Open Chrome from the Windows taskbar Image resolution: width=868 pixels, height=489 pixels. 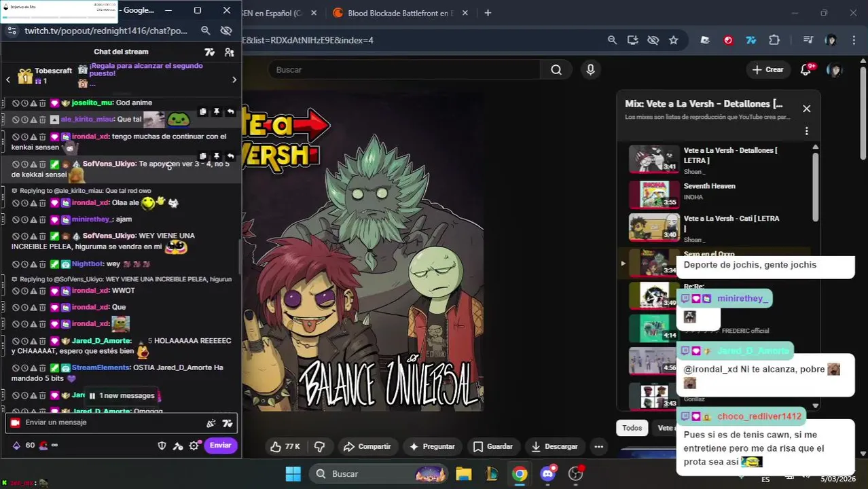(x=520, y=474)
